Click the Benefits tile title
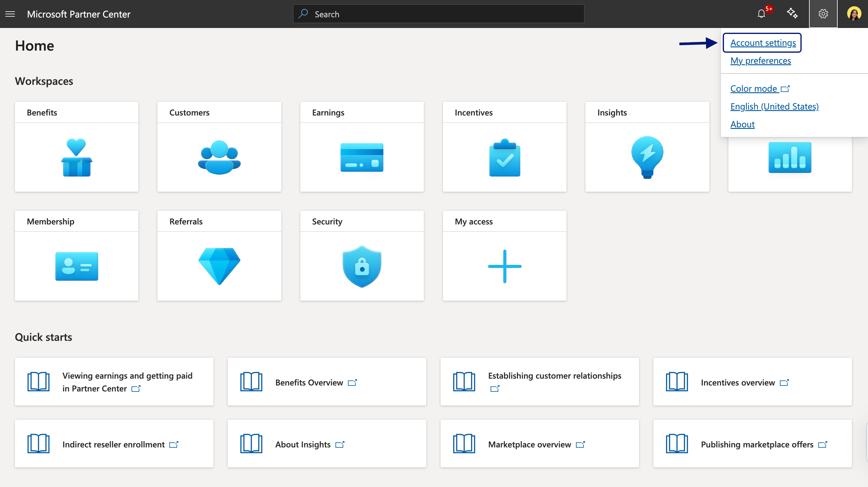This screenshot has height=487, width=868. pyautogui.click(x=42, y=113)
